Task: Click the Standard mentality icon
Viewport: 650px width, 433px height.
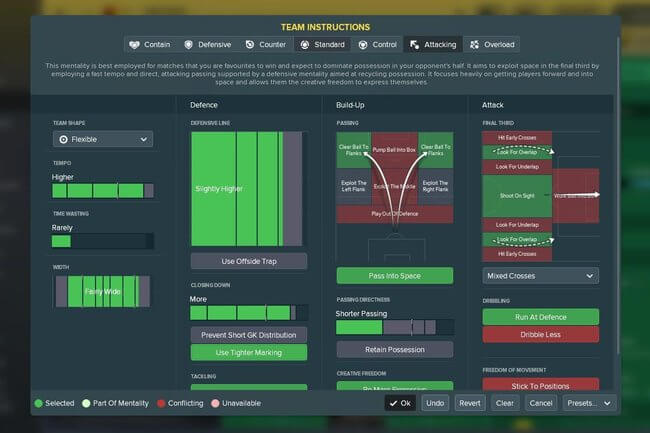Action: click(305, 45)
